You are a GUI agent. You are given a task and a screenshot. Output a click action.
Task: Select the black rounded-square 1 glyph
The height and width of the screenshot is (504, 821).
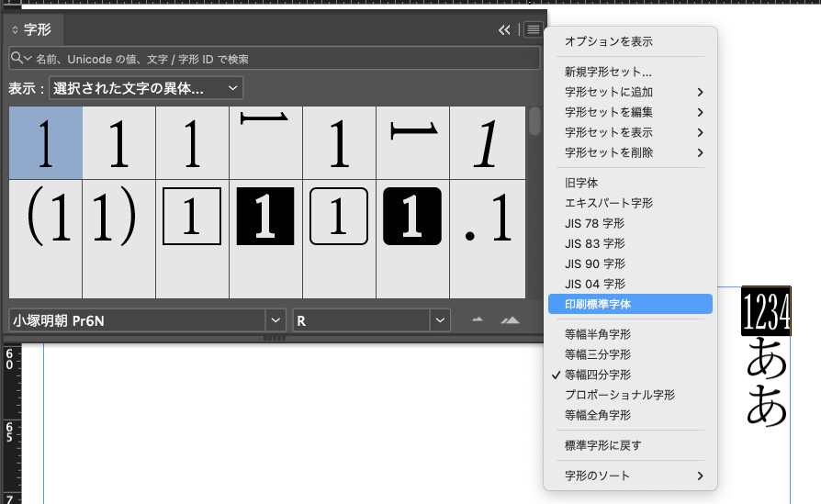(412, 218)
